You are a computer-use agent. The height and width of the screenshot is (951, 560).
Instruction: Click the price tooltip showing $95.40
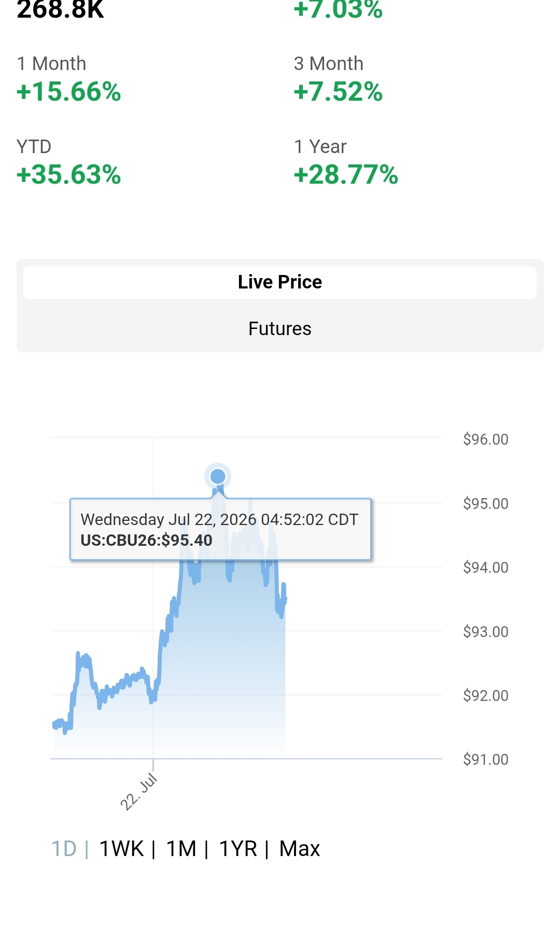pos(221,530)
